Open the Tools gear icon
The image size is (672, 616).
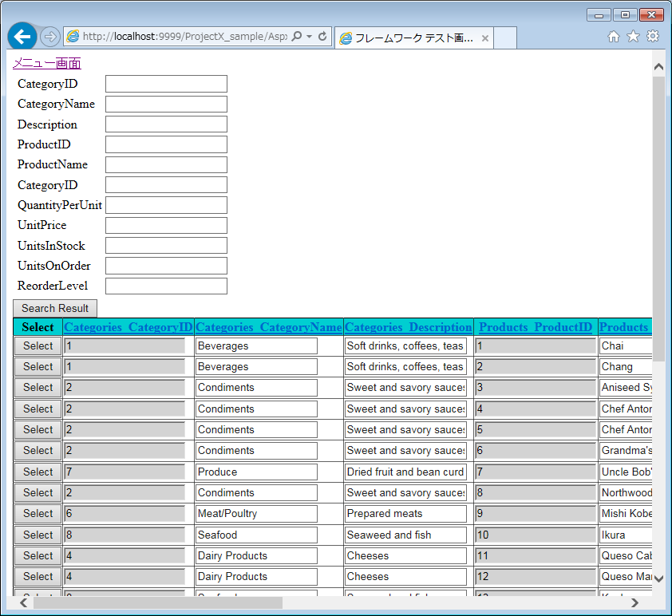tap(653, 37)
